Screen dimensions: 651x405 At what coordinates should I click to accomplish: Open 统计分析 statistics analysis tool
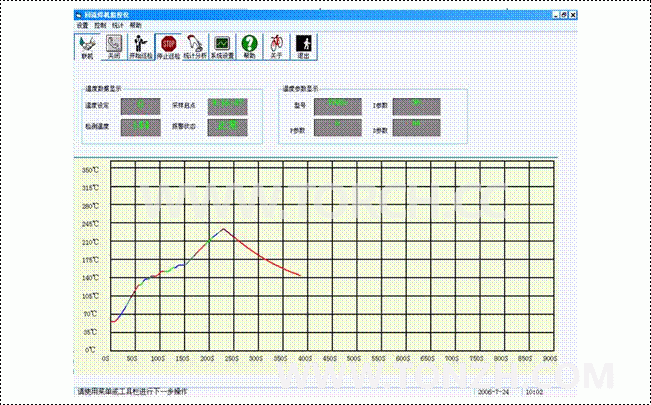pyautogui.click(x=195, y=47)
